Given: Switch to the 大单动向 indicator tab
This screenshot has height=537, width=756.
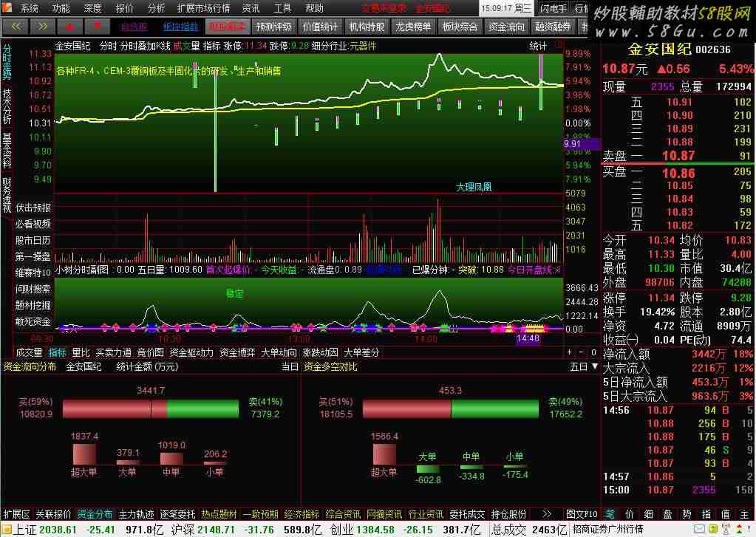Looking at the screenshot, I should (279, 353).
